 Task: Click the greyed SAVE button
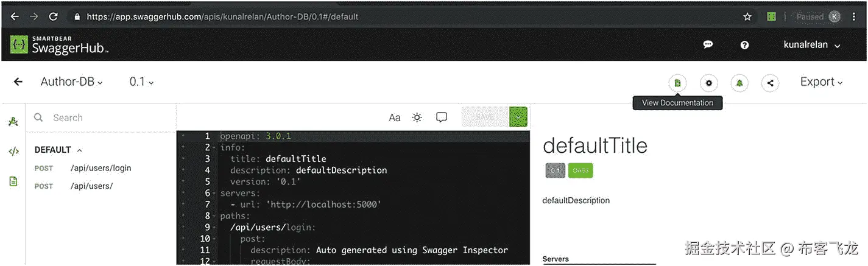[x=485, y=117]
